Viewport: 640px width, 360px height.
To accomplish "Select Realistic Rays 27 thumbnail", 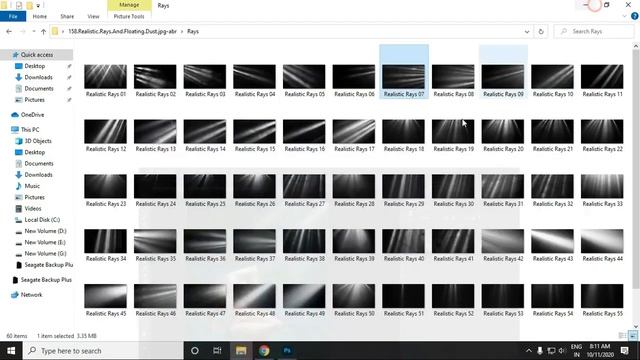I will [304, 187].
